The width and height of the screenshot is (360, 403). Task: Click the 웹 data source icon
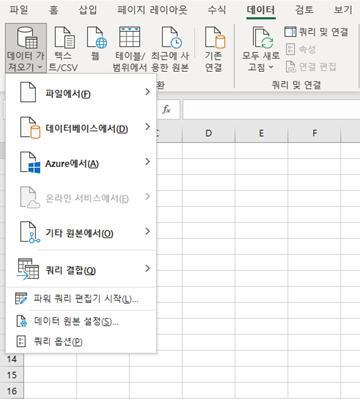97,38
